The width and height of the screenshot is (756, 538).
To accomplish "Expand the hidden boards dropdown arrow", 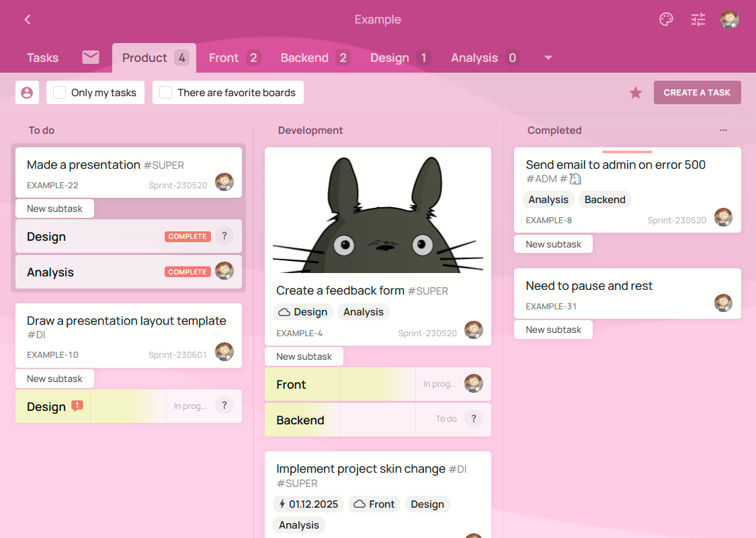I will point(548,58).
